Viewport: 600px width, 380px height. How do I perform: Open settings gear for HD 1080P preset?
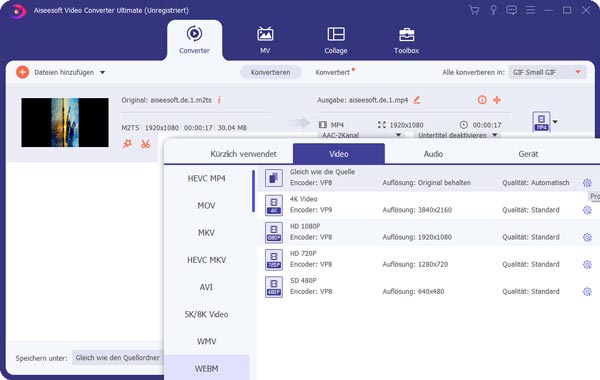click(x=587, y=237)
